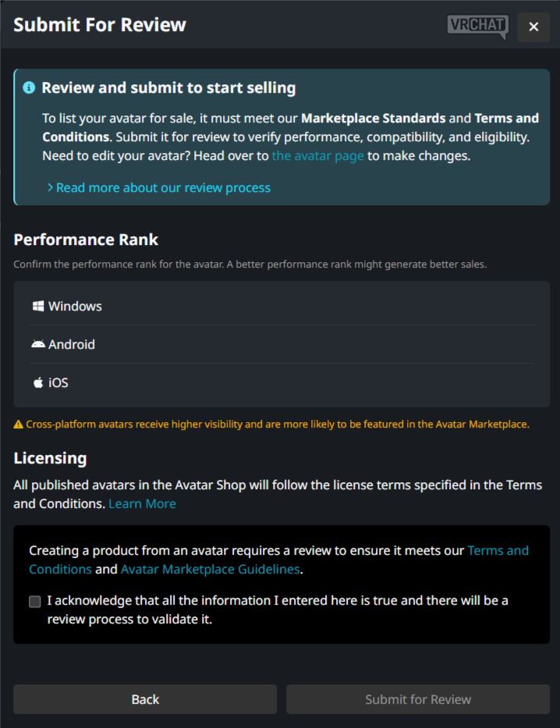Viewport: 560px width, 728px height.
Task: Open the Terms and Conditions link
Action: click(498, 551)
